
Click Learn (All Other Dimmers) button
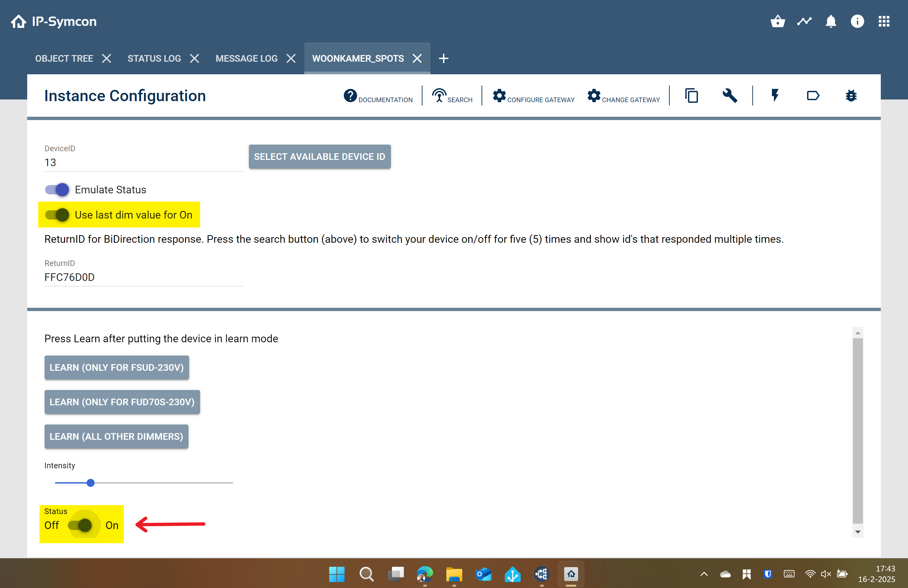(x=116, y=436)
